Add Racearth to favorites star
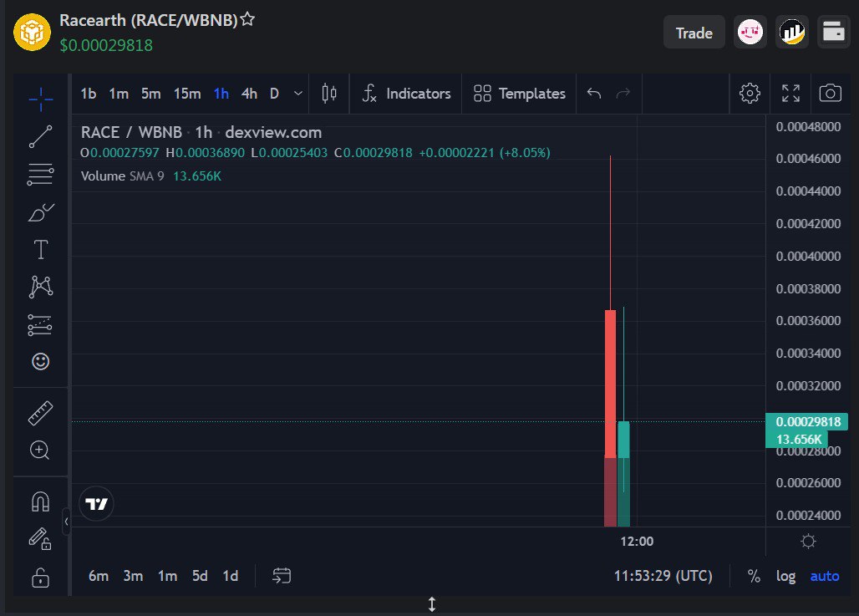The image size is (859, 616). coord(247,20)
